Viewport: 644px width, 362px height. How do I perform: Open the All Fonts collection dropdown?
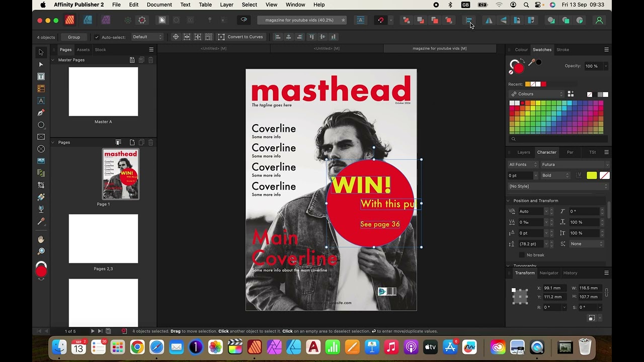click(x=522, y=164)
